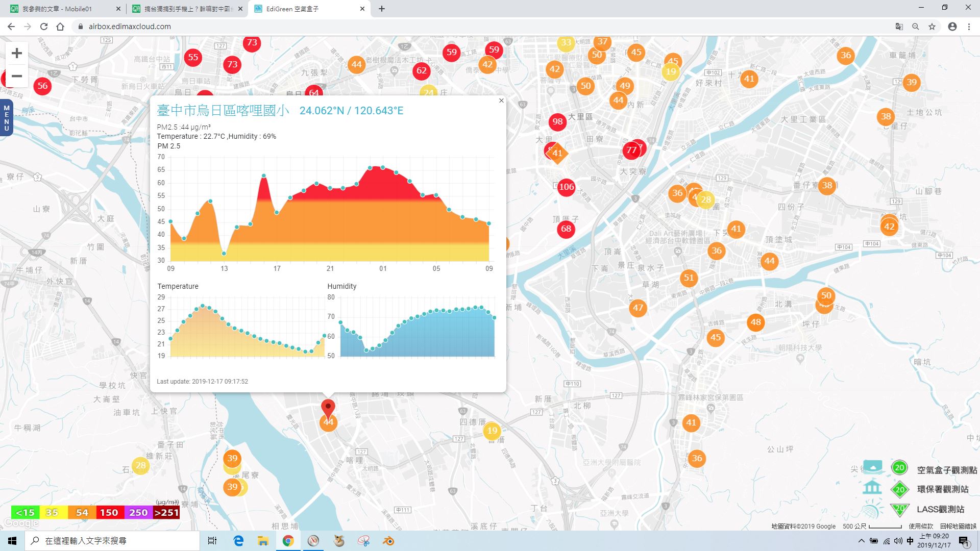This screenshot has height=551, width=980.
Task: Select the 56 red marker on the left
Action: [42, 86]
